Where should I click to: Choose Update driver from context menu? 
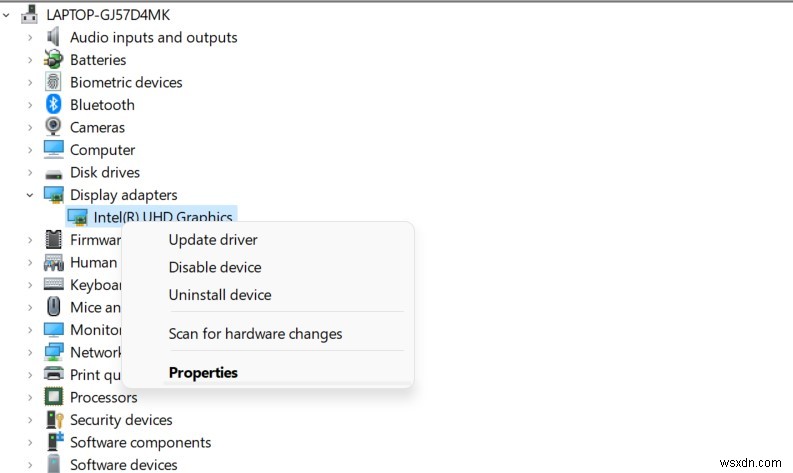213,240
